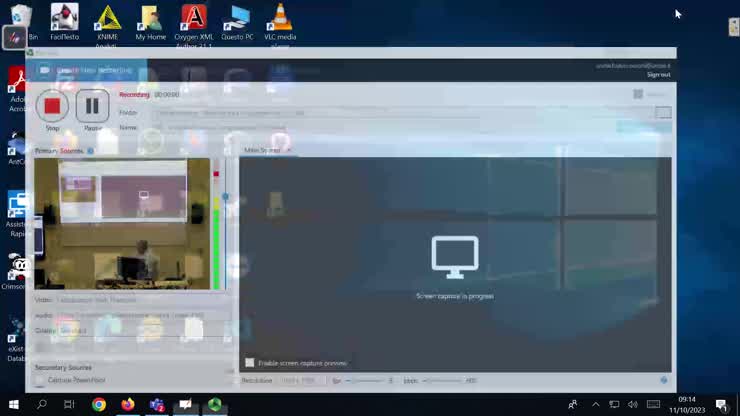Tick the Capture PowerPoint checkbox
The image size is (740, 416).
pos(40,380)
